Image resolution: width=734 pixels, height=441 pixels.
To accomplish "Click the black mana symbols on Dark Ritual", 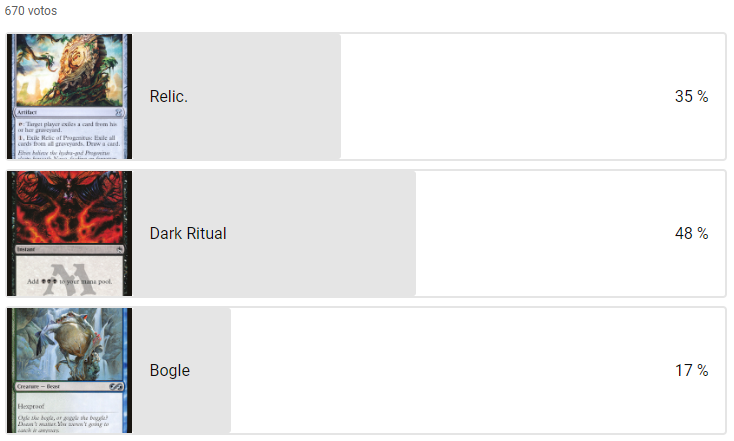I will tap(49, 281).
